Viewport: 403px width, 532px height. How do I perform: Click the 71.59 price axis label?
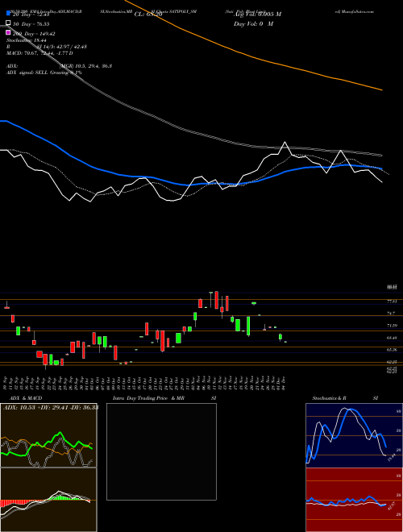point(393,326)
